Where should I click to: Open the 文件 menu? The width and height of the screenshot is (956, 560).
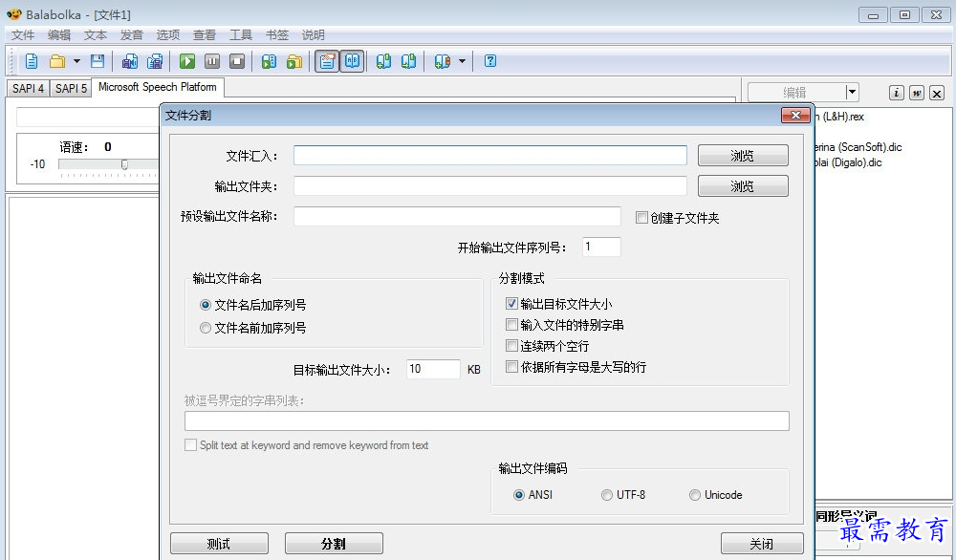tap(23, 34)
